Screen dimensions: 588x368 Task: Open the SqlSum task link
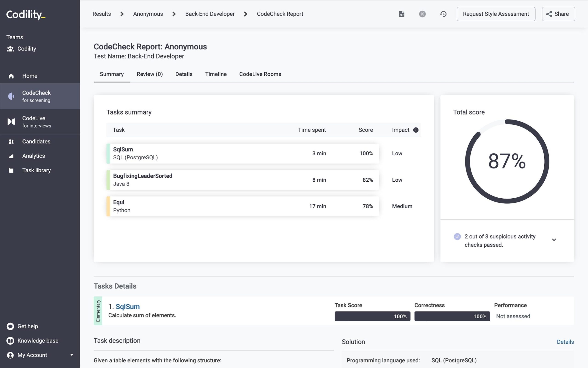click(127, 306)
